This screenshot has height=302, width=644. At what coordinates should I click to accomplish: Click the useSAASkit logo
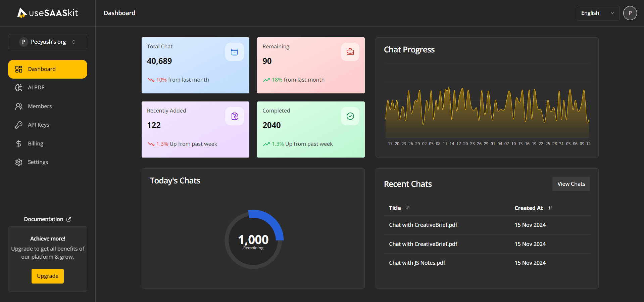click(x=48, y=13)
